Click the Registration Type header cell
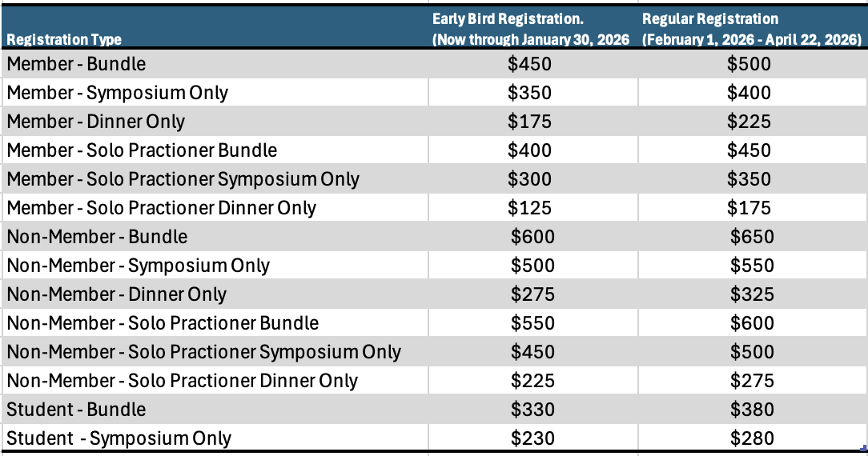This screenshot has width=868, height=456. click(65, 39)
